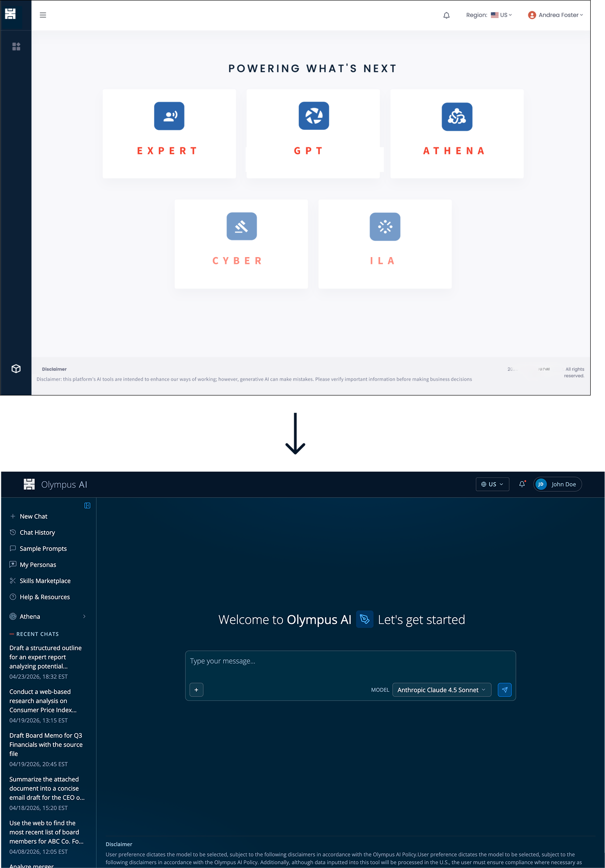Click the hamburger menu icon in the top portal

(43, 15)
